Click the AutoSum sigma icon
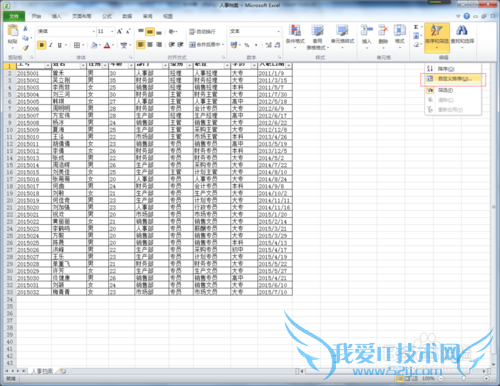This screenshot has height=386, width=500. (x=416, y=27)
